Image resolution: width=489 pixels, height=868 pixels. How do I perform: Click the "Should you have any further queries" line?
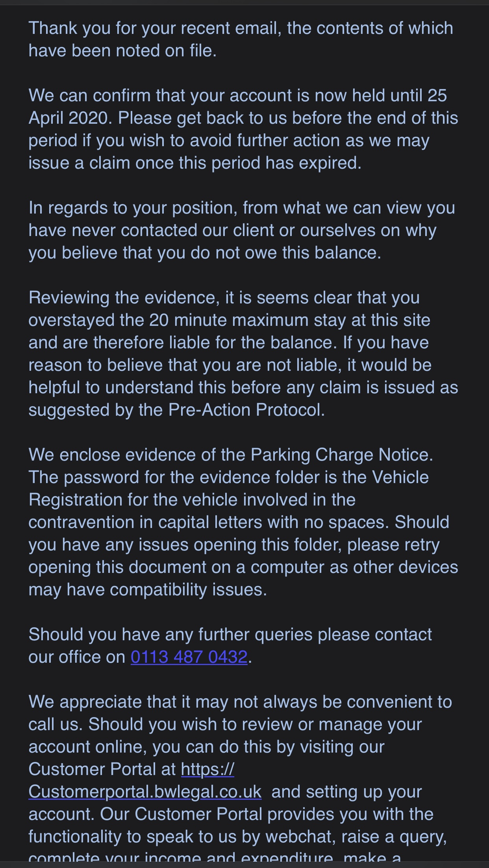pyautogui.click(x=230, y=635)
